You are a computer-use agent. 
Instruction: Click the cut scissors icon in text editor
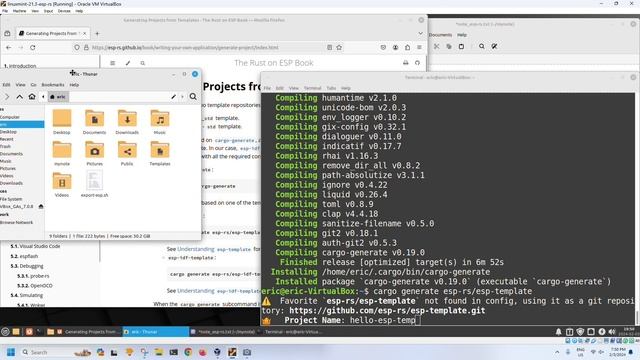436,47
